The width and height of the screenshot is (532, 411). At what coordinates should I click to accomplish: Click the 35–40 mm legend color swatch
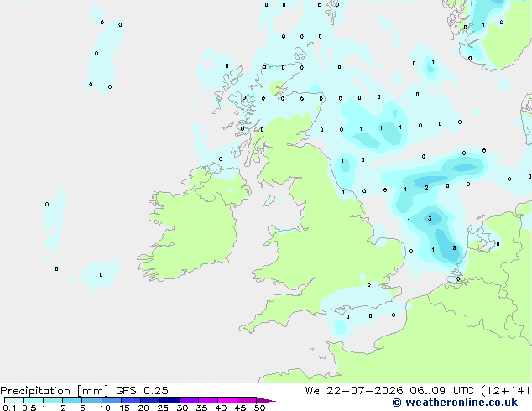click(208, 400)
